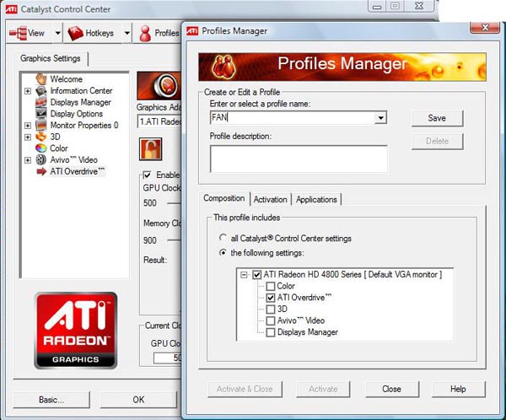The image size is (506, 420).
Task: Click the Hotkeys keyboard icon
Action: (x=76, y=33)
